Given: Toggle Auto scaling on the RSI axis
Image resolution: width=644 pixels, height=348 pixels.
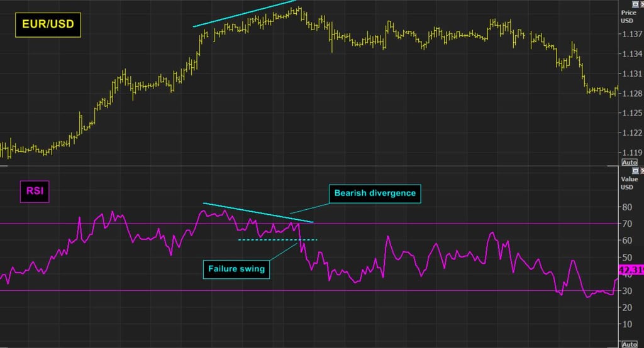Looking at the screenshot, I should (629, 344).
